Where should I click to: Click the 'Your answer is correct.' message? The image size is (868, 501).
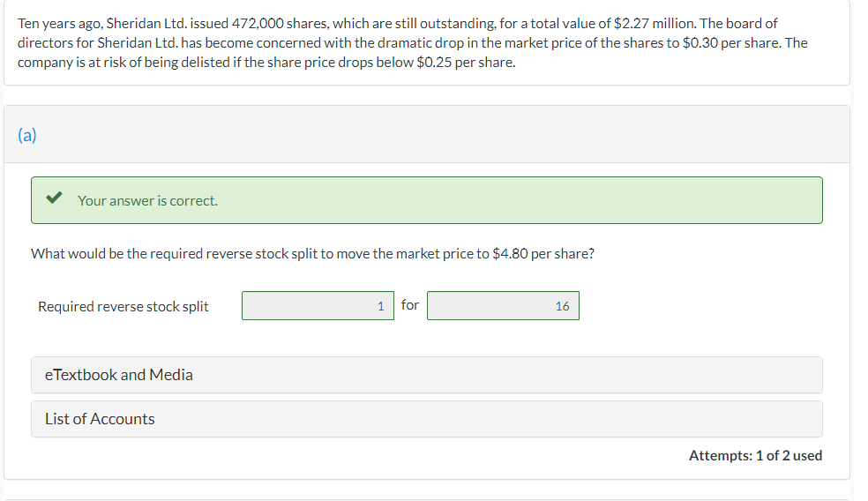[147, 200]
